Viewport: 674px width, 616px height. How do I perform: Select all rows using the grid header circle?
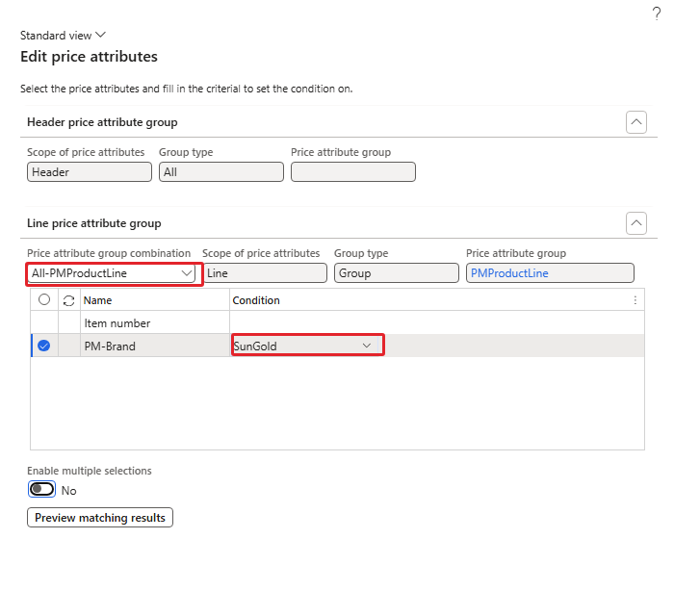[44, 300]
